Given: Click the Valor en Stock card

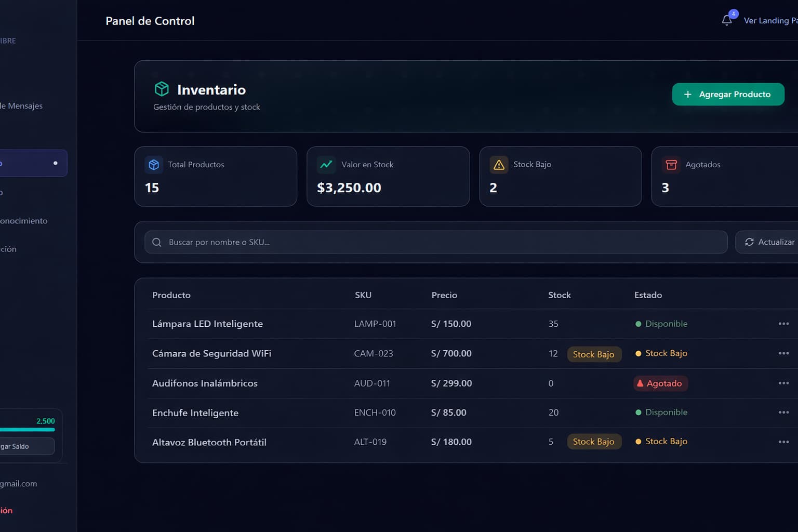Looking at the screenshot, I should point(388,176).
